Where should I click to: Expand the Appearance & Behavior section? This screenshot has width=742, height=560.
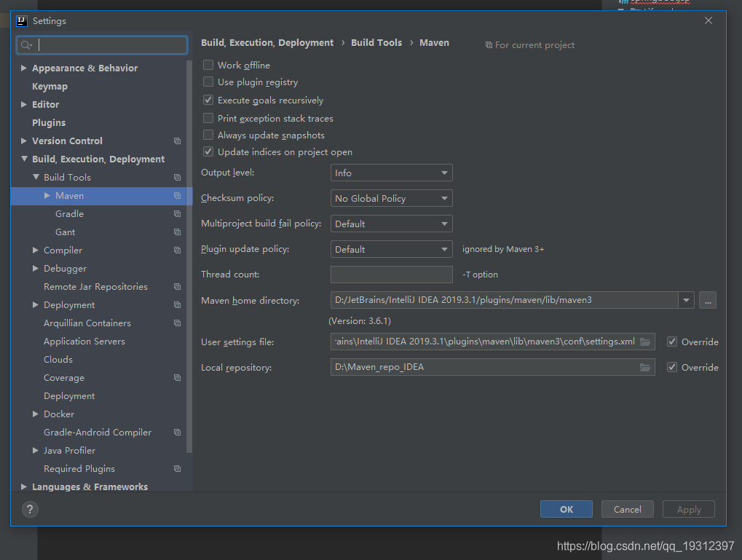23,68
